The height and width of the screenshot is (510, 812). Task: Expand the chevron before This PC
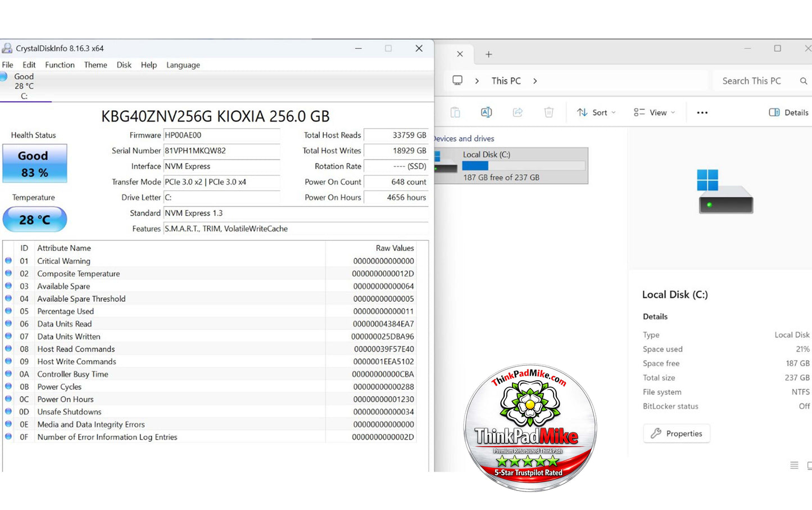[x=477, y=81]
